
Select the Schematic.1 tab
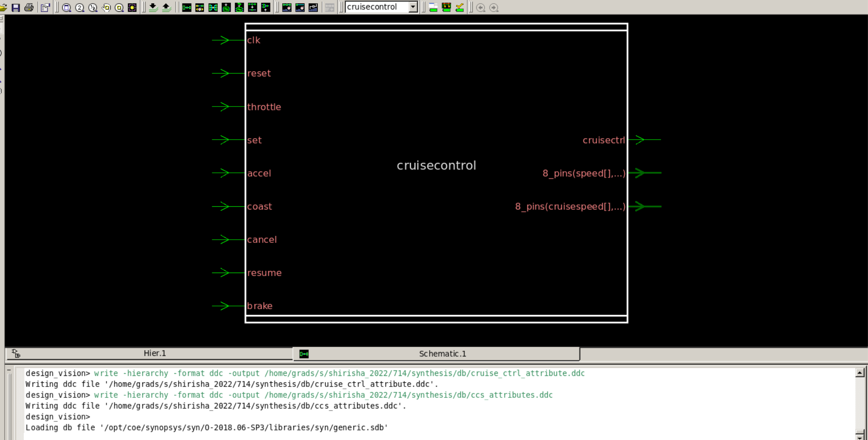pos(442,353)
